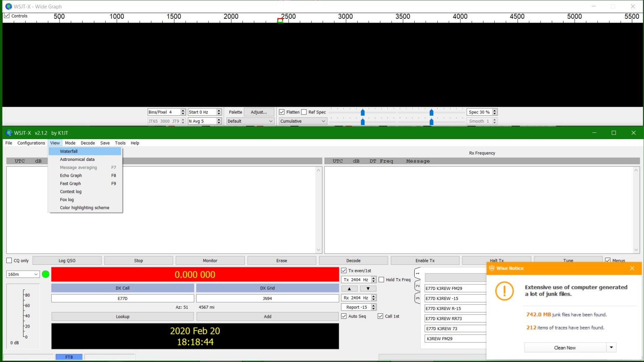Choose Color highlighting scheme menu entry
The image size is (644, 362).
84,207
